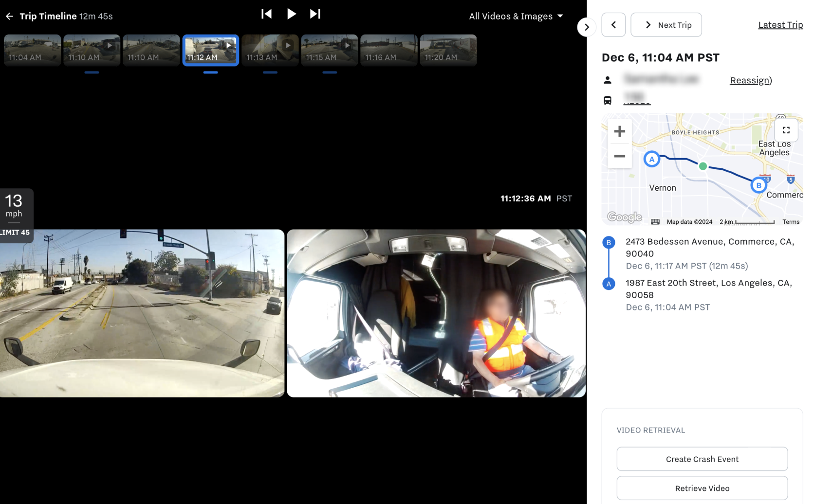This screenshot has height=504, width=814.
Task: Collapse the right details panel chevron
Action: point(587,27)
